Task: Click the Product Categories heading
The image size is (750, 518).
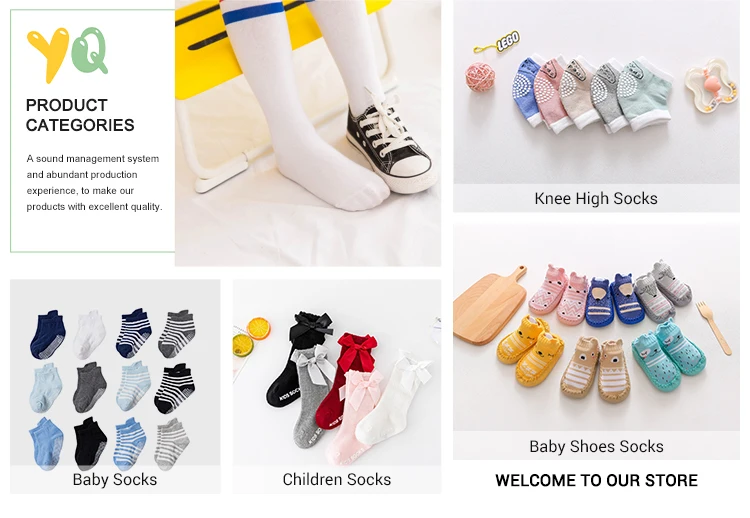Action: (80, 115)
